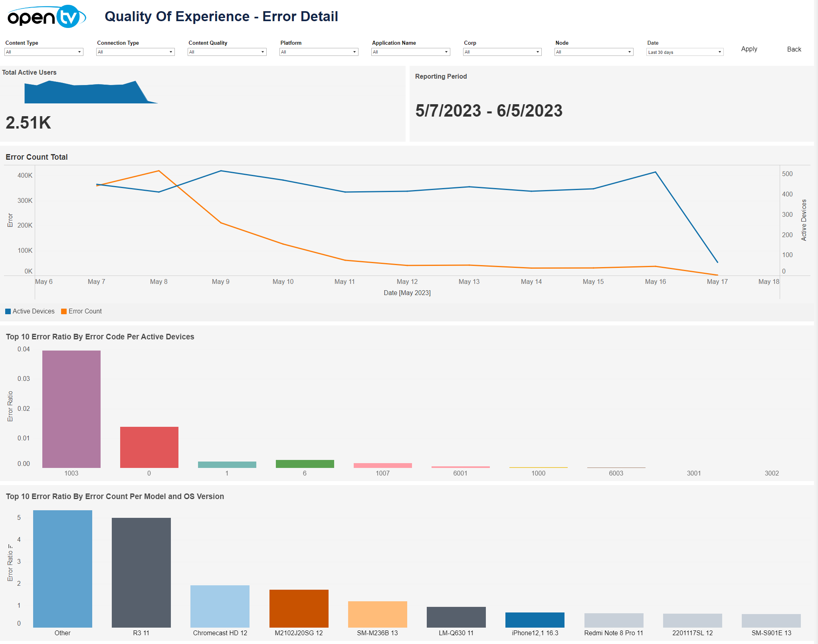
Task: Select the Chromecast HD 12 bar
Action: 220,606
